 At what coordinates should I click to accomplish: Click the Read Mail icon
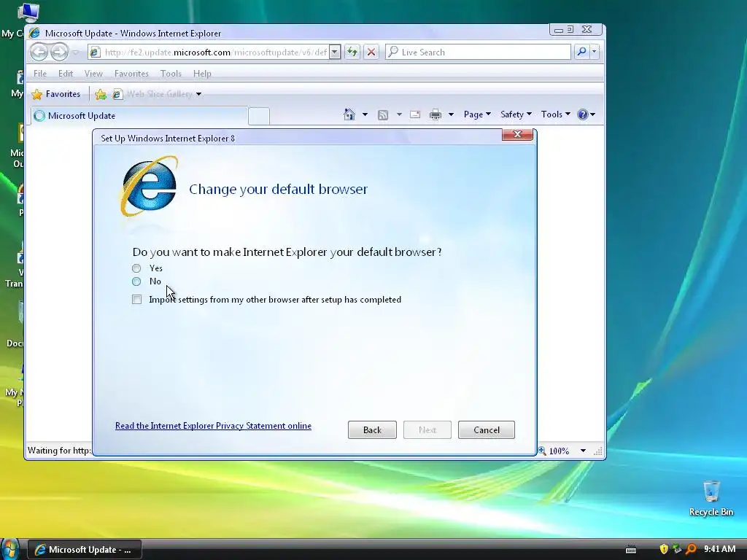click(415, 114)
